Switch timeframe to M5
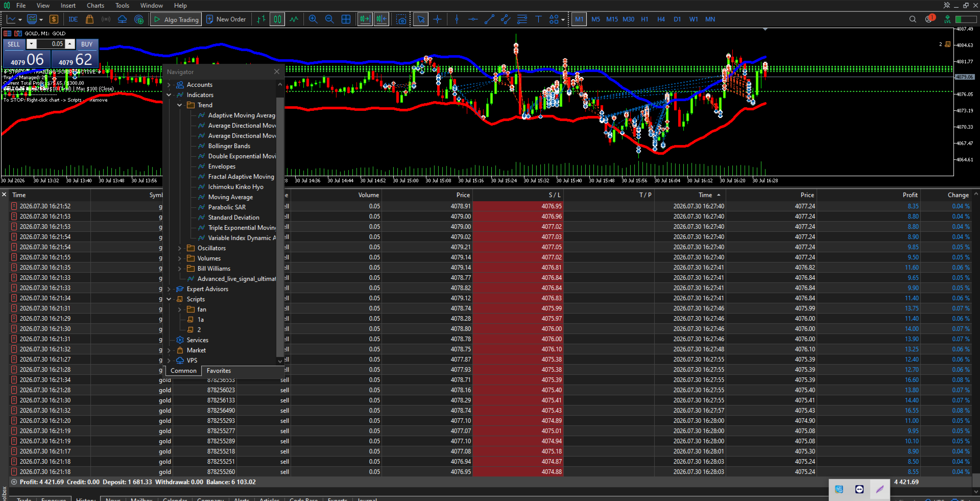 595,19
